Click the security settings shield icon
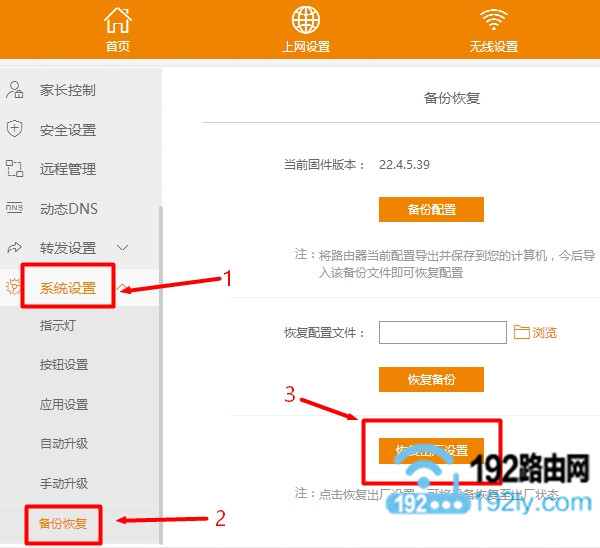 [x=15, y=129]
